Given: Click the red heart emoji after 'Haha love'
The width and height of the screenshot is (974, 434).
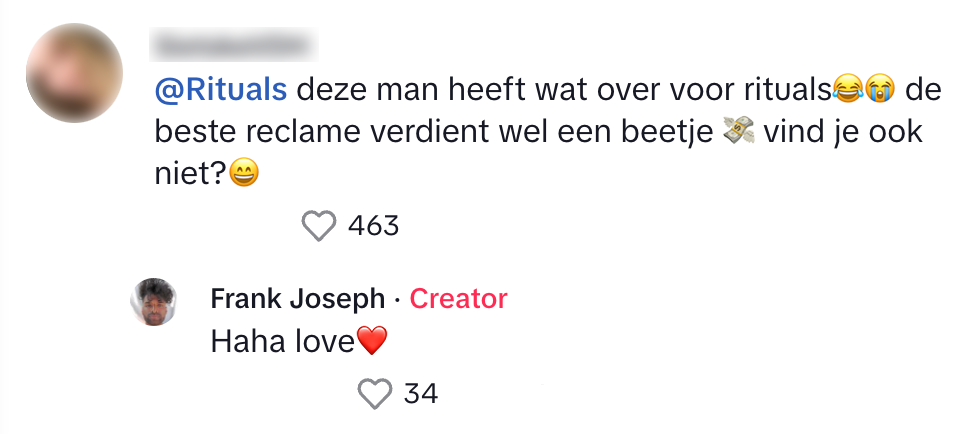Looking at the screenshot, I should [372, 343].
